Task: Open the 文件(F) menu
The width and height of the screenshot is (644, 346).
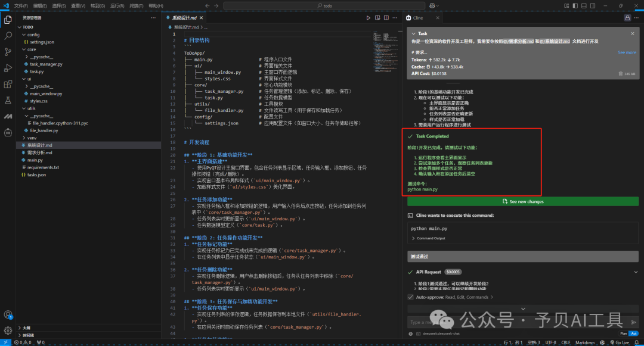Action: (21, 6)
